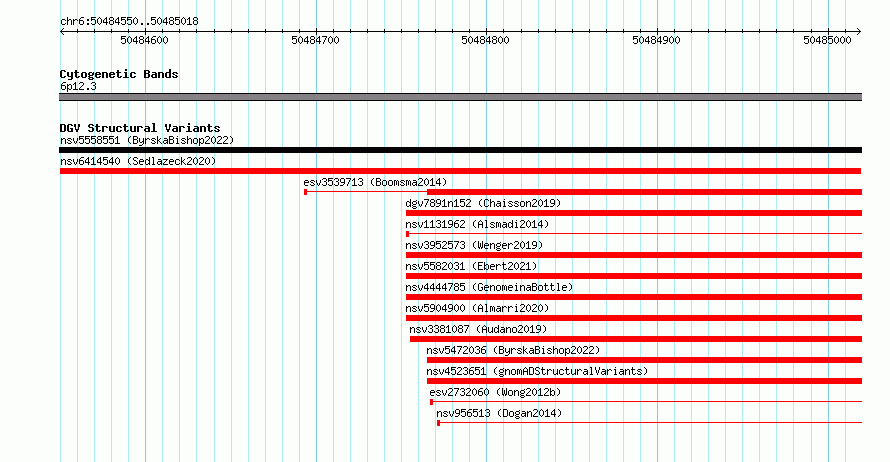Open variant nsv5472036 (ByrskaBishop2022) label
The height and width of the screenshot is (462, 890).
[x=513, y=350]
